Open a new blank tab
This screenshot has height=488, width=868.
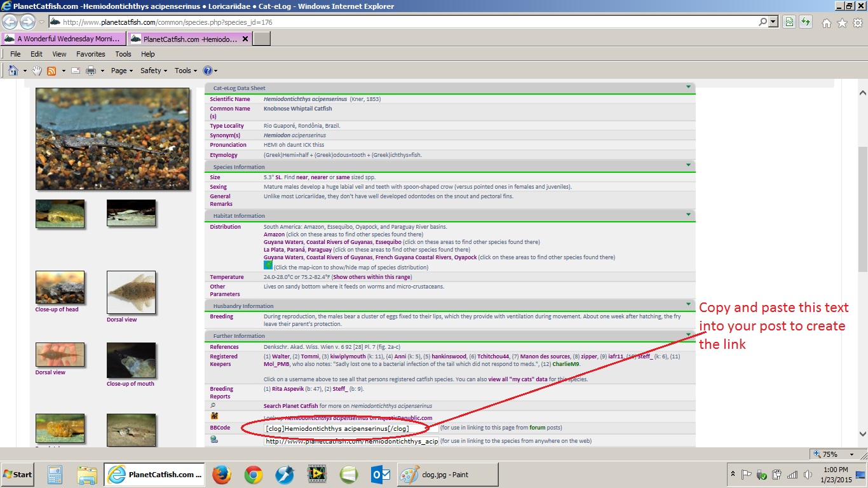click(x=262, y=39)
